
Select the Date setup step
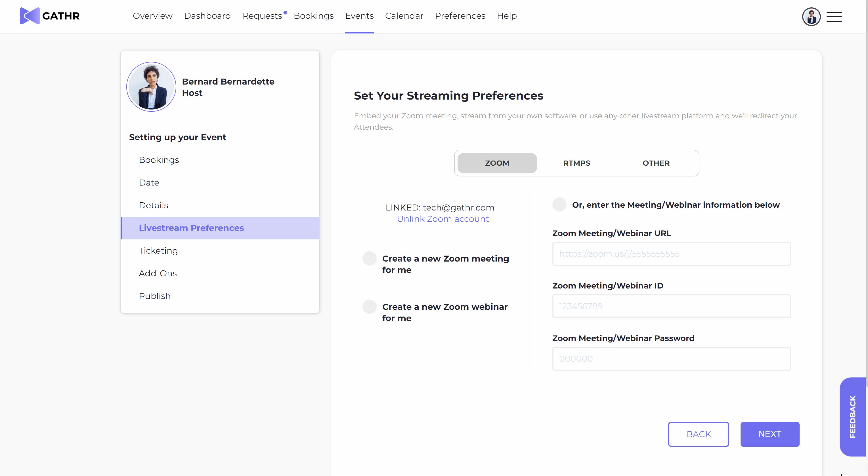click(220, 182)
